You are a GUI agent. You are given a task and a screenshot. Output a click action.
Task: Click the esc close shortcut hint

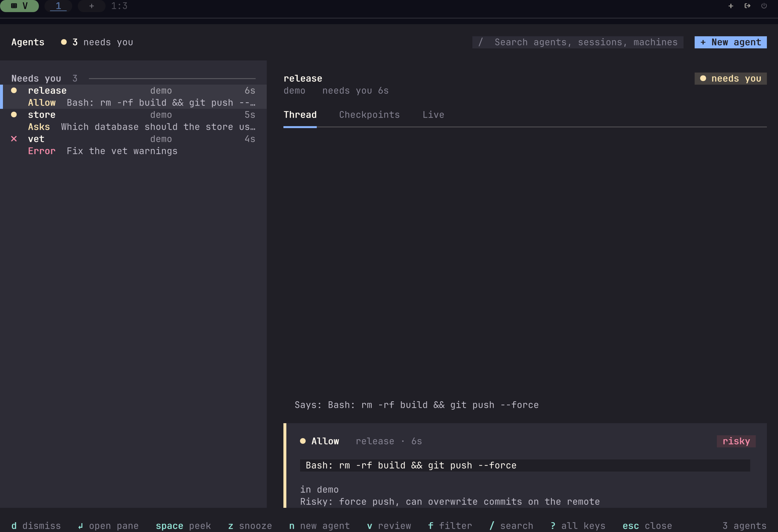[x=647, y=526]
